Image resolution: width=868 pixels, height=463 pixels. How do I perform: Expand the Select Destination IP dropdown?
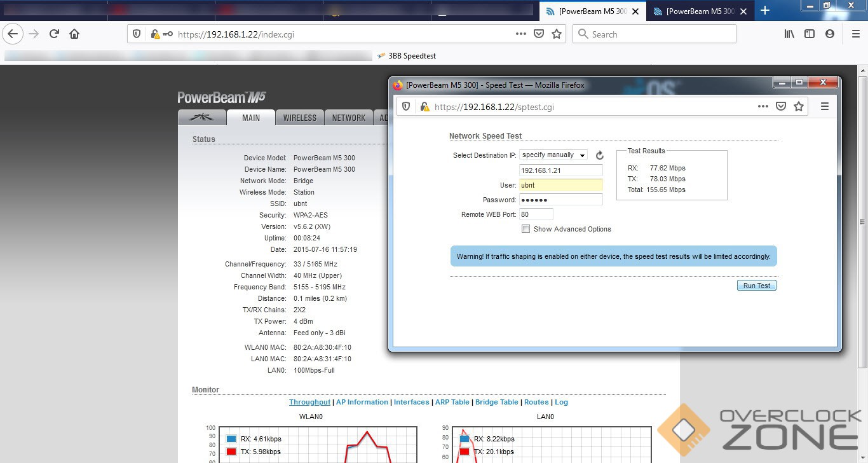point(553,155)
